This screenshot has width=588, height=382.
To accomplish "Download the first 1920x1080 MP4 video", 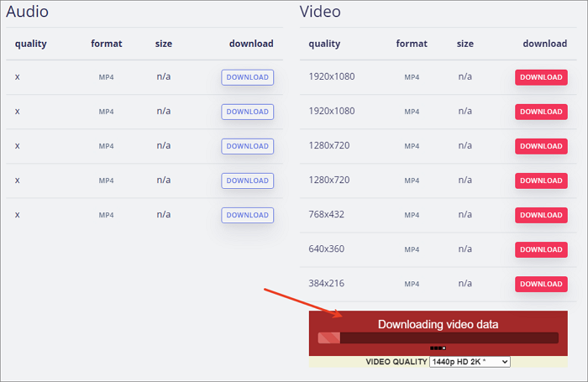I will pyautogui.click(x=541, y=77).
